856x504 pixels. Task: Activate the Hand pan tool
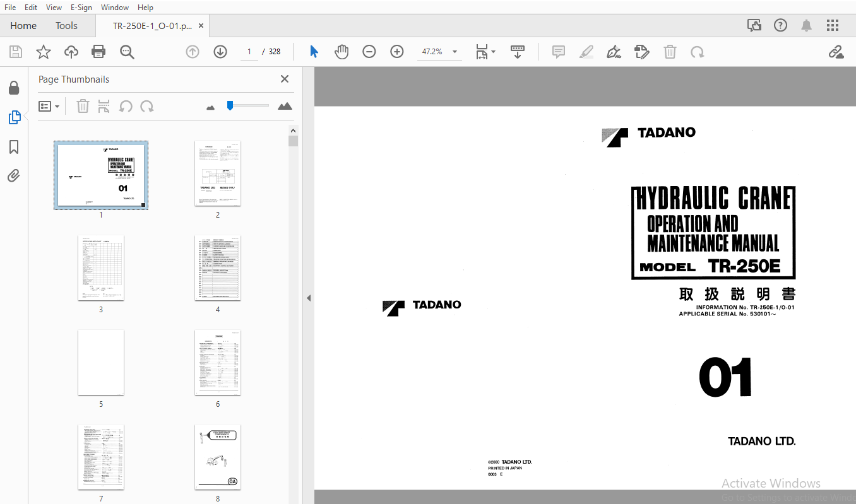342,52
